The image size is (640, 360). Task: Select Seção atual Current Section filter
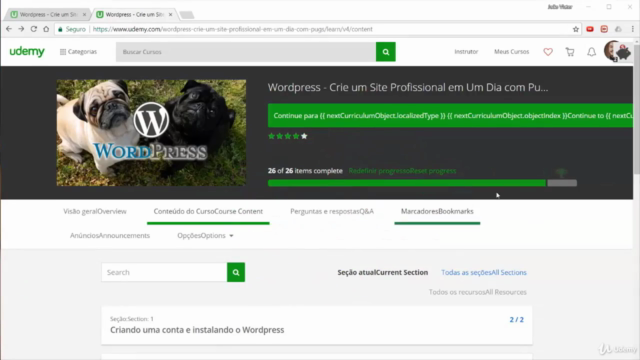pos(383,272)
